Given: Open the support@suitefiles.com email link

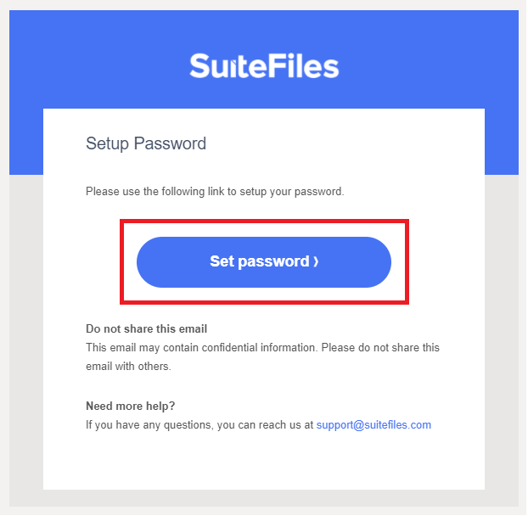Looking at the screenshot, I should [373, 425].
